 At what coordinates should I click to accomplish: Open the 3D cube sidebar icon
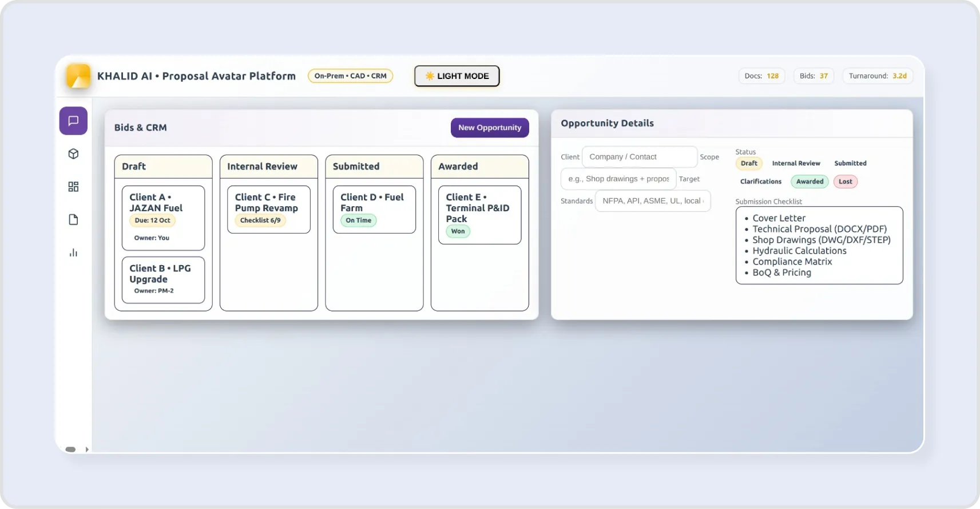point(73,154)
